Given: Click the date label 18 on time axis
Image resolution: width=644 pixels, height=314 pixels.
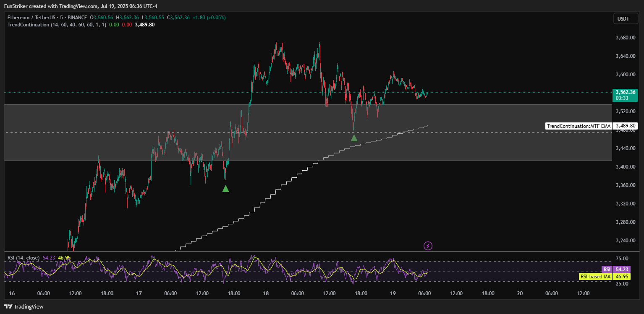Looking at the screenshot, I should tap(266, 293).
